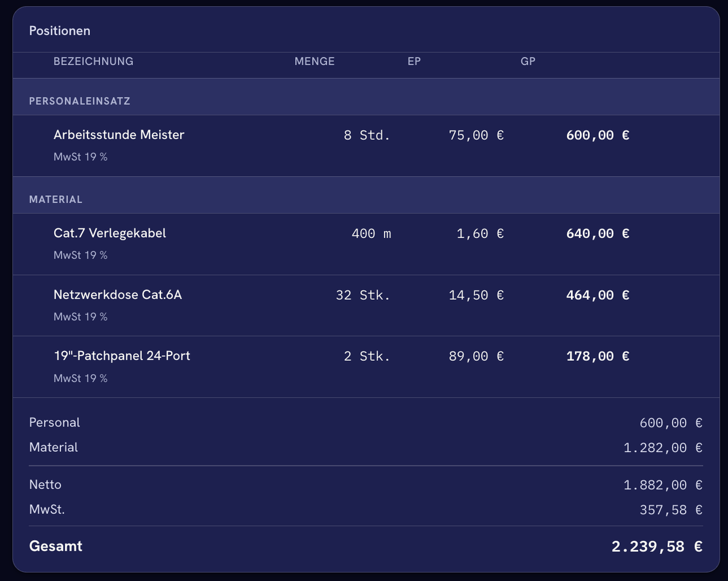The image size is (728, 581).
Task: Click the Positionen panel title
Action: pyautogui.click(x=60, y=31)
